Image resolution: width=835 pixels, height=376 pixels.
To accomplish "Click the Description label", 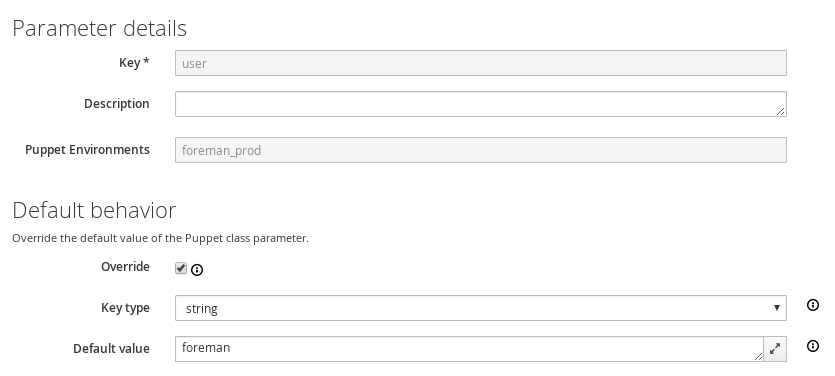I will pos(117,104).
